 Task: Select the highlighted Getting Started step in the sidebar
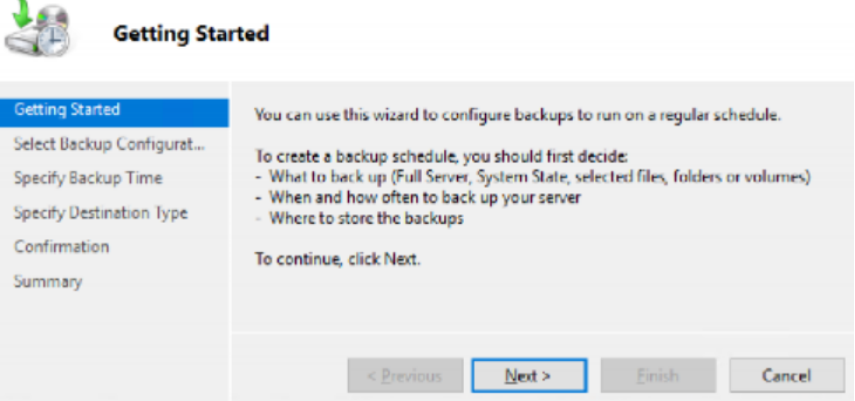click(x=115, y=112)
